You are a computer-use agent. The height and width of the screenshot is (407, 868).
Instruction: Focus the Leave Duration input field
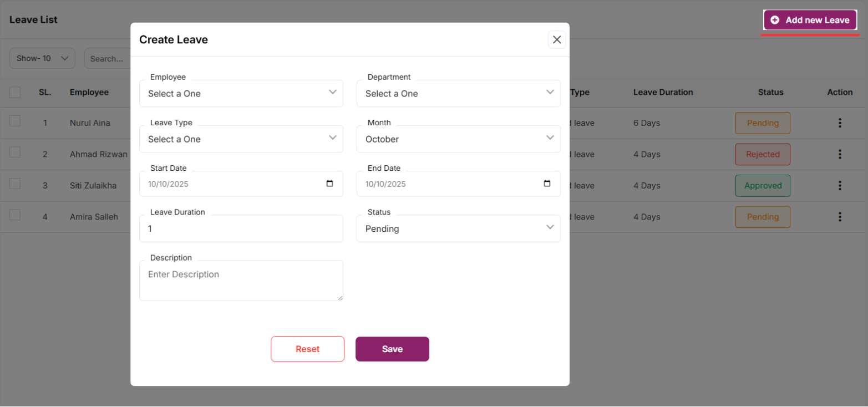241,228
